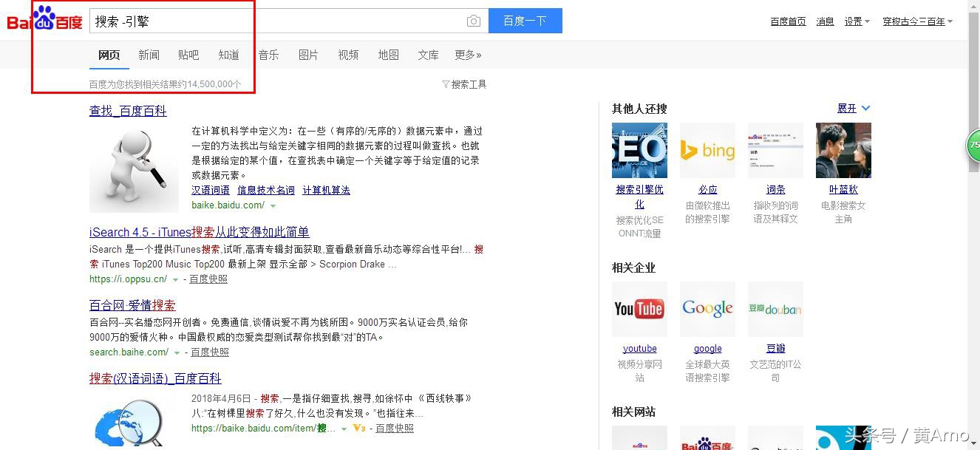Switch to the 图片 tab
Image resolution: width=980 pixels, height=450 pixels.
coord(309,55)
